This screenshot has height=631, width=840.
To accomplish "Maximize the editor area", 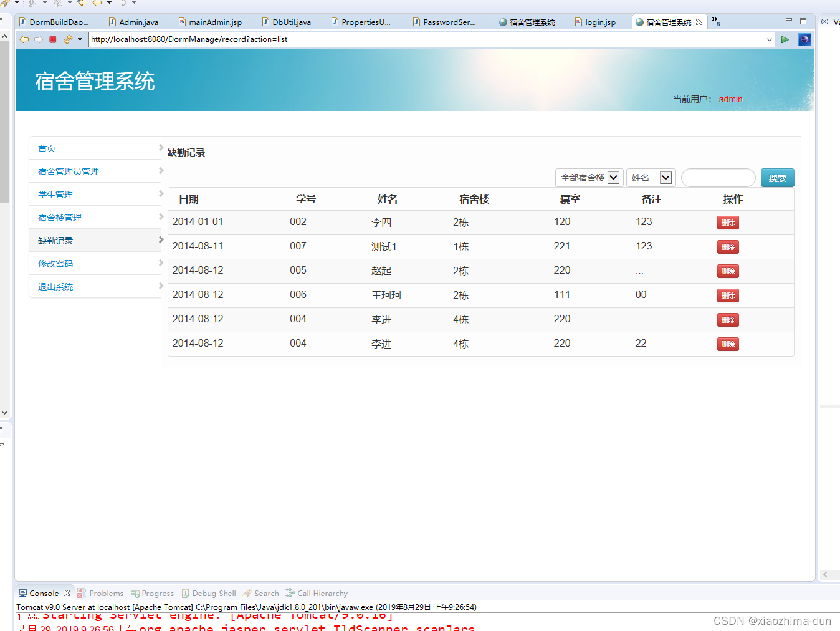I will (803, 21).
